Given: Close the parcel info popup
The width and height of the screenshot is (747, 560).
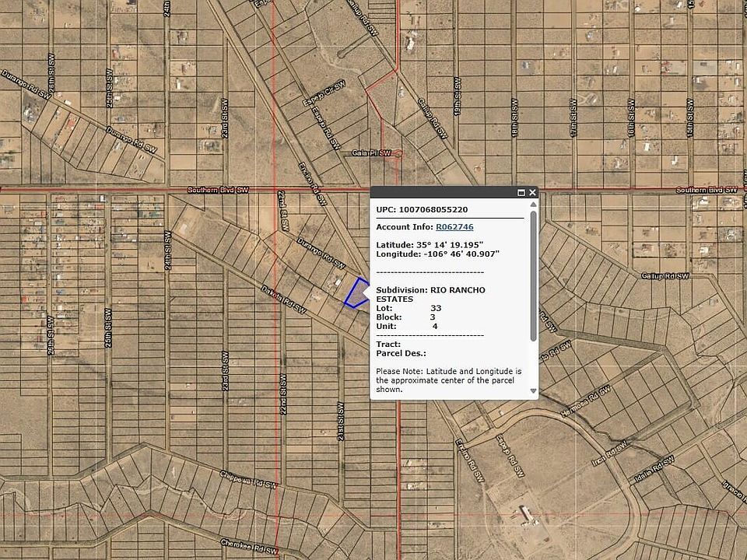Looking at the screenshot, I should coord(532,192).
